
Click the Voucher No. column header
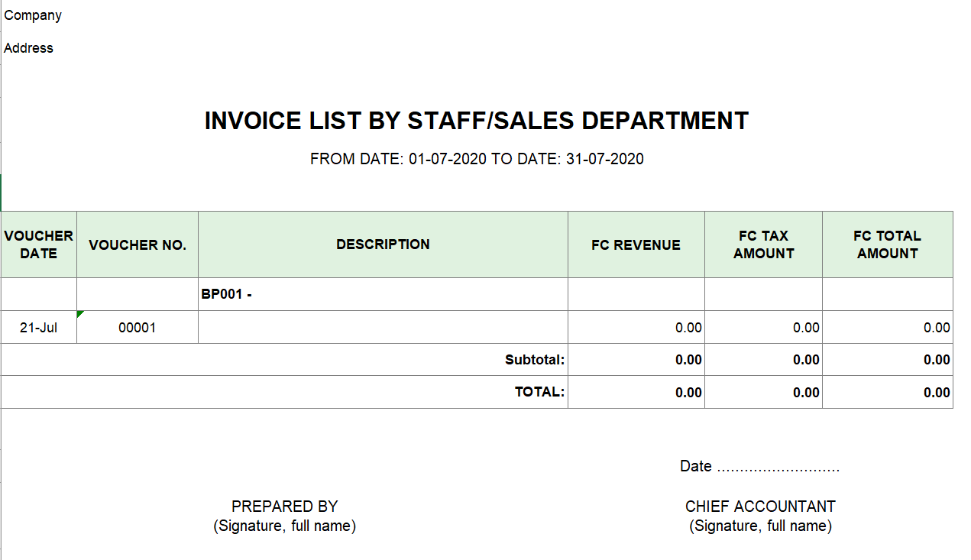pos(138,245)
